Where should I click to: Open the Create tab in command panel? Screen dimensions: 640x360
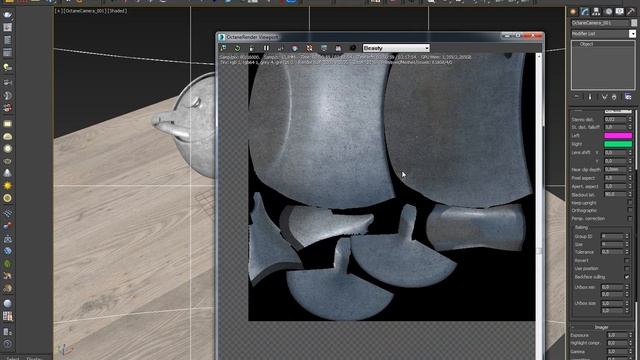(x=573, y=12)
